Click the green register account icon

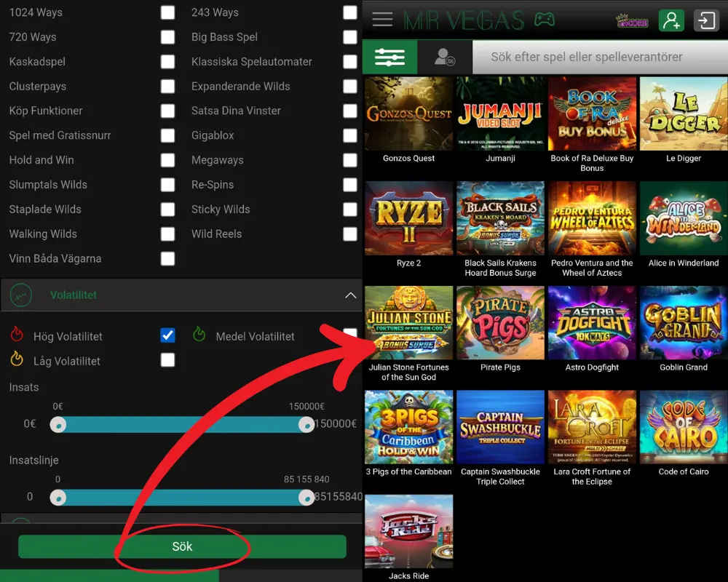[671, 20]
